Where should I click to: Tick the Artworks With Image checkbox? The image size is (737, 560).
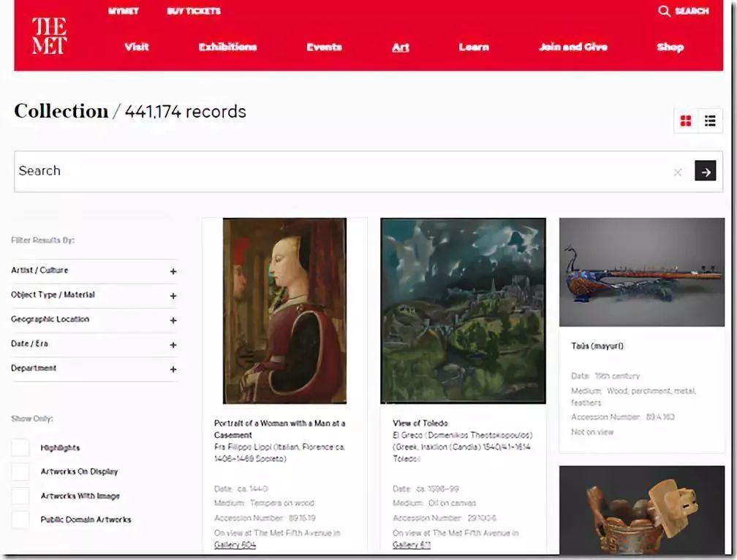(x=20, y=496)
